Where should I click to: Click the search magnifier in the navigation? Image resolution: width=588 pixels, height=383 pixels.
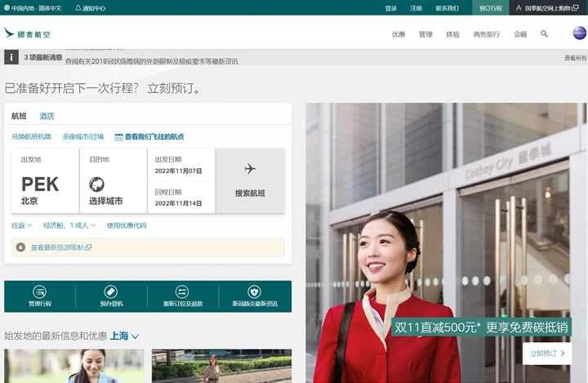tap(544, 33)
